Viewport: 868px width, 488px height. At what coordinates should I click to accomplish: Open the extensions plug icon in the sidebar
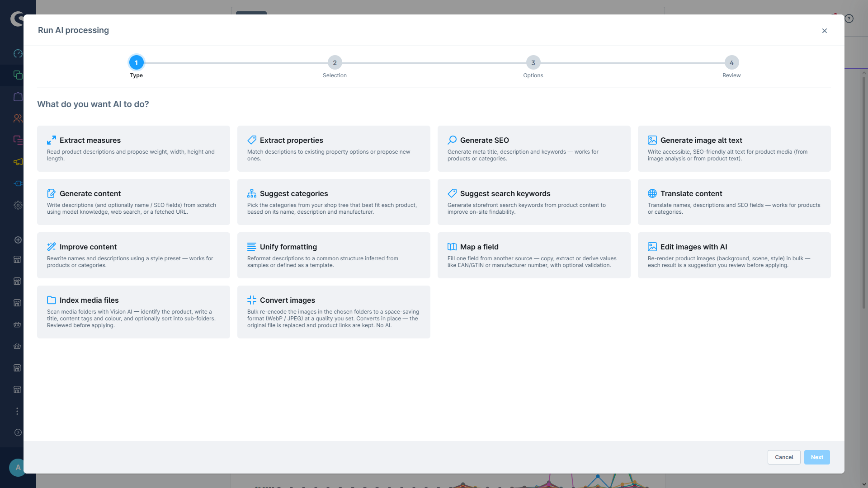(x=18, y=183)
